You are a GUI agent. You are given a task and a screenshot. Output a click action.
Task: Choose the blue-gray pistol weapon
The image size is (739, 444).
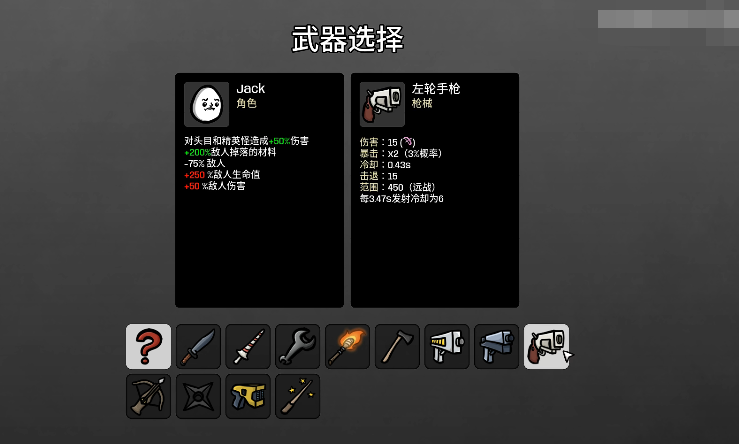coord(497,346)
